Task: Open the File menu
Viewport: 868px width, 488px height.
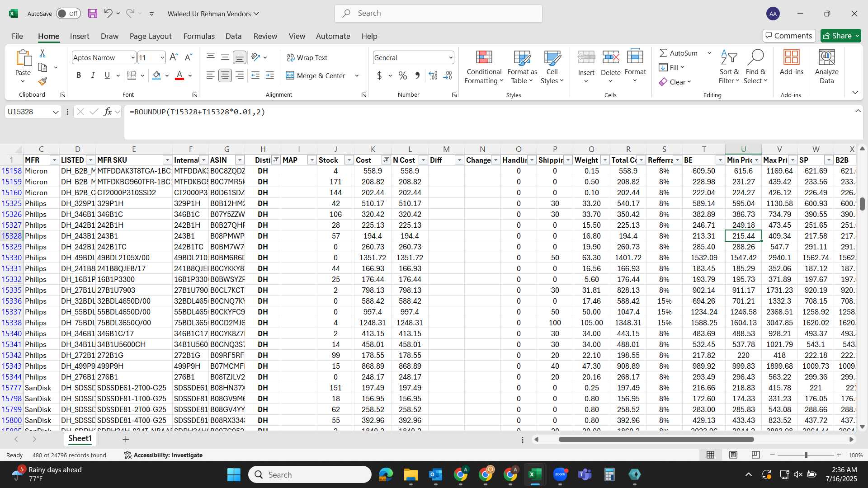Action: (x=17, y=36)
